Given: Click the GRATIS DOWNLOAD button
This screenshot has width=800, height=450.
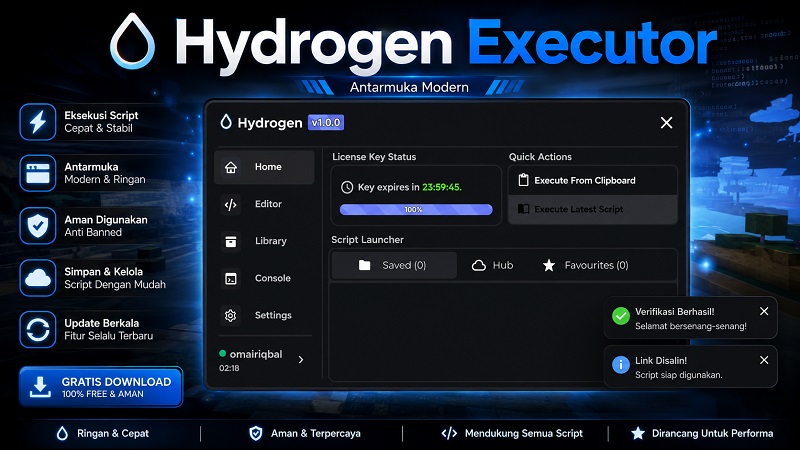Looking at the screenshot, I should point(101,387).
